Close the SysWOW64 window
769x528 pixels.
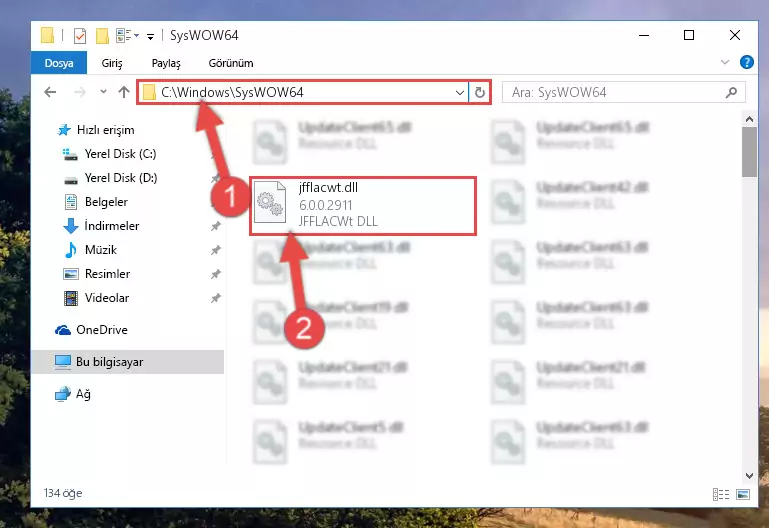(734, 35)
